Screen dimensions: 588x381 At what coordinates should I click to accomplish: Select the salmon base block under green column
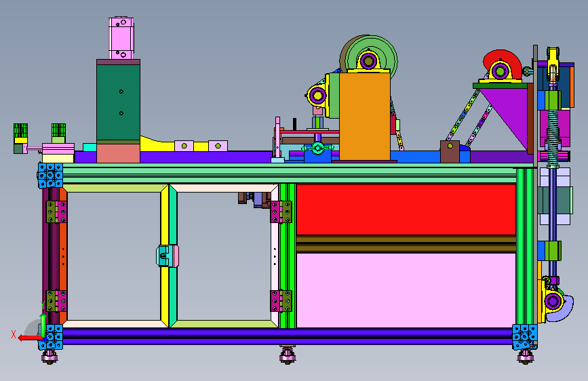118,153
